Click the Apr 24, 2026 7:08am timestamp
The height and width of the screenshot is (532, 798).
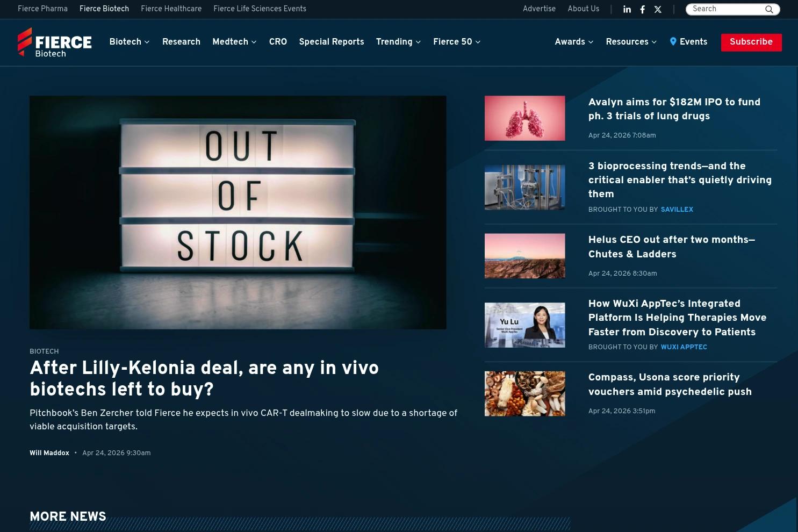(x=622, y=135)
